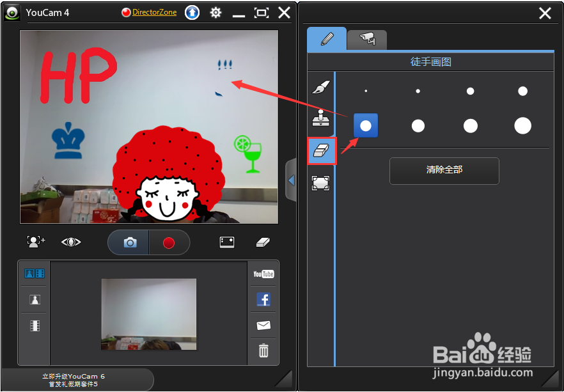
Task: Click the clear effects eraser below preview
Action: click(x=263, y=242)
